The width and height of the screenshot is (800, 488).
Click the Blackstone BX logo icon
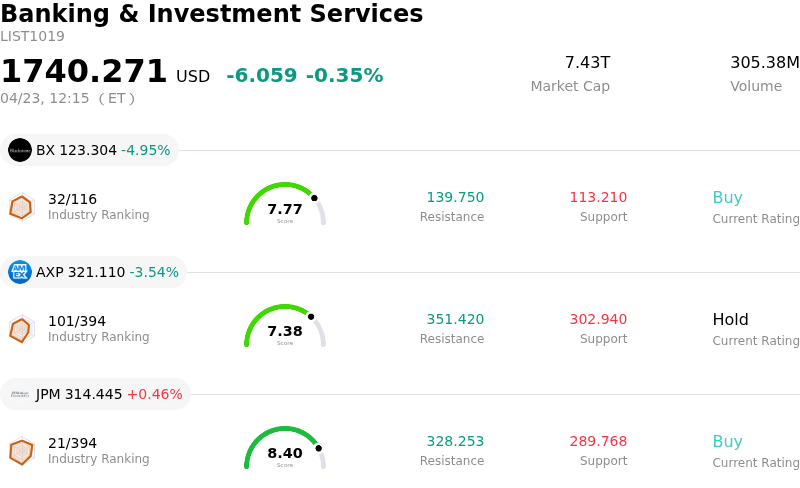click(x=20, y=150)
